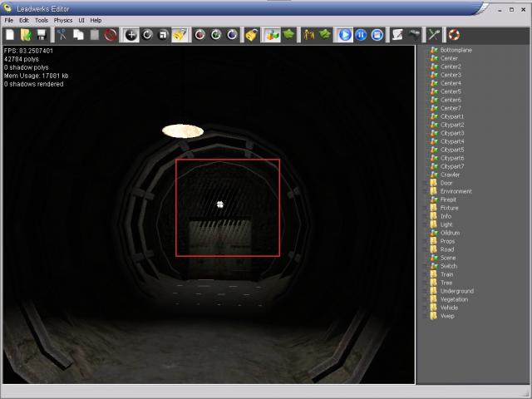Select the Firepit item in the list
532x399 pixels.
(x=449, y=199)
